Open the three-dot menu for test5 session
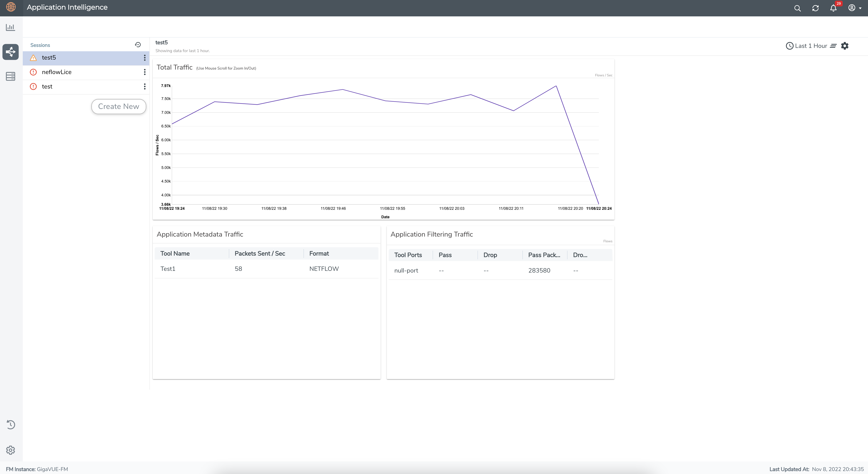Screen dimensions: 868x474 coord(144,58)
